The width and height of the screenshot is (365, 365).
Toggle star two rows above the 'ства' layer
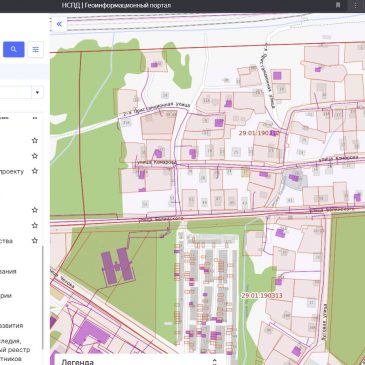(x=35, y=210)
